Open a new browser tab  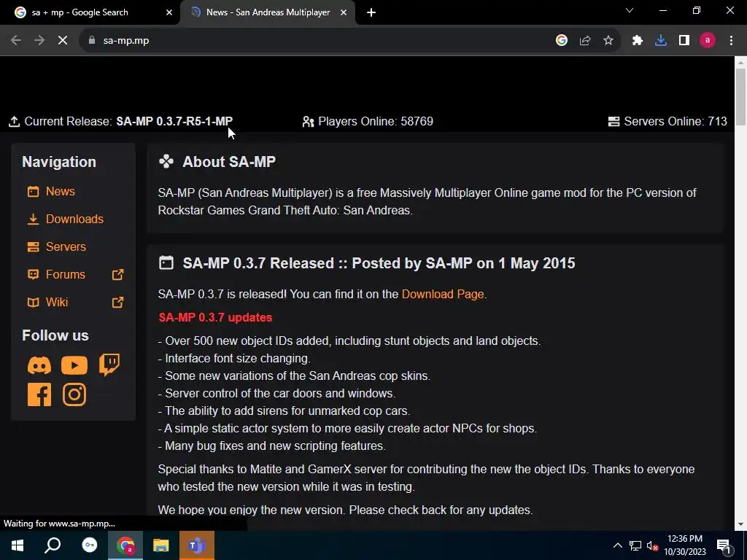(371, 13)
